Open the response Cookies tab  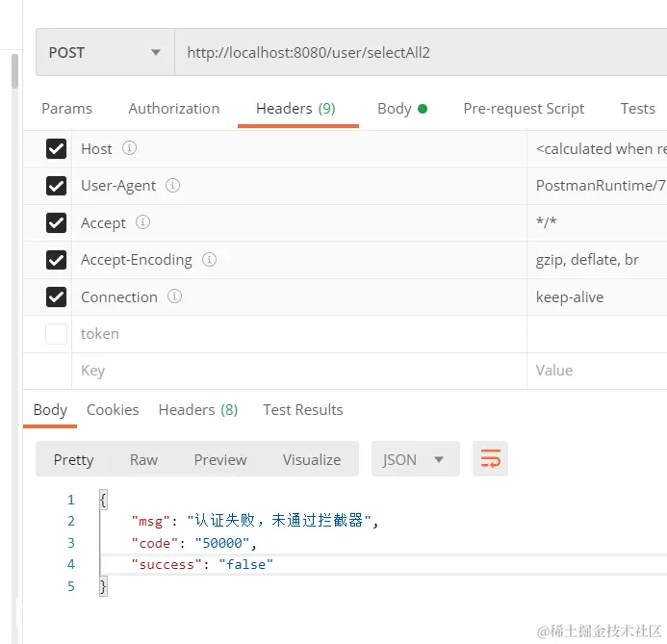pyautogui.click(x=113, y=410)
